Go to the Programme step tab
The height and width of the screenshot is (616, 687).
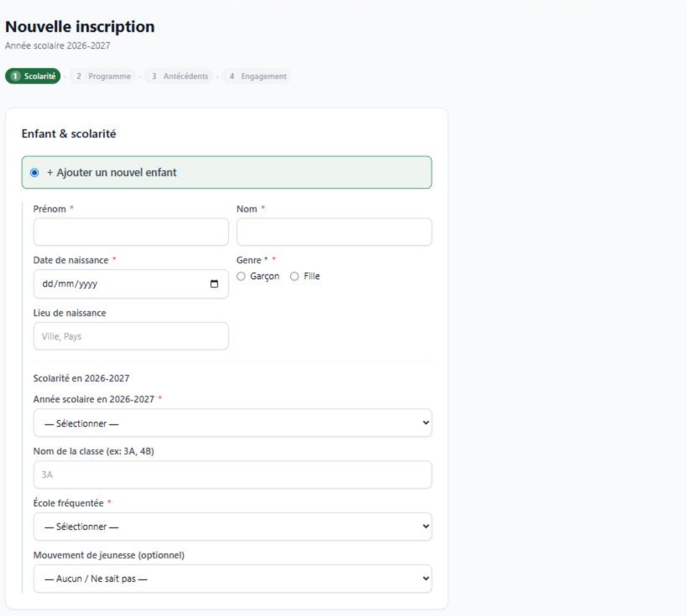coord(103,76)
